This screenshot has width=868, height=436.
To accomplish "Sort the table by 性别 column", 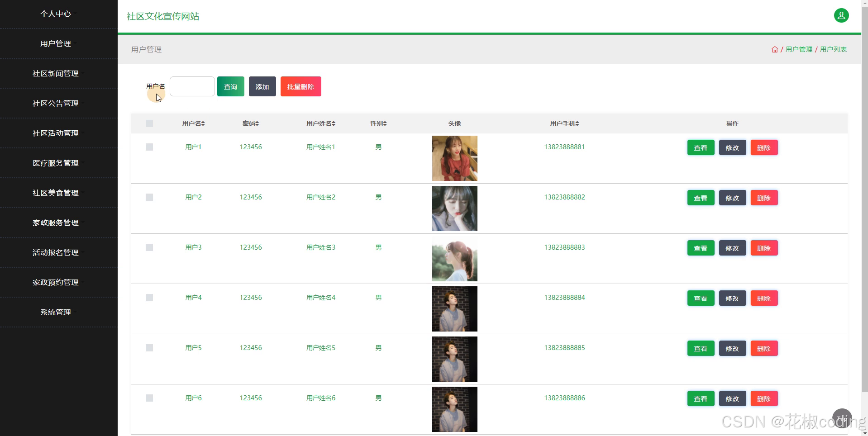I will pos(378,123).
